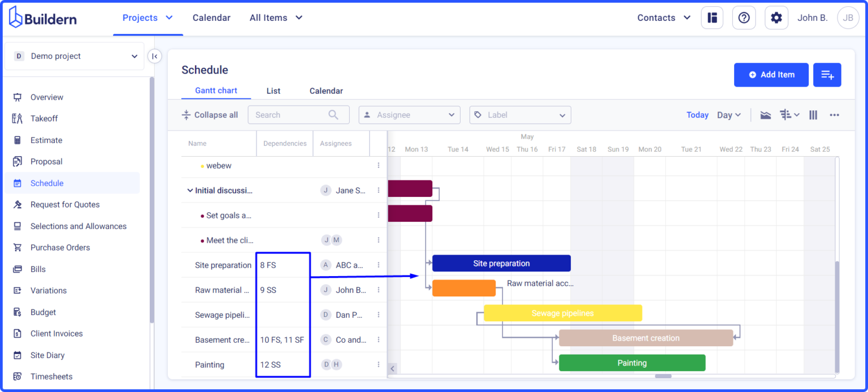Collapse the Initial discussion task group
The image size is (868, 392).
point(190,190)
